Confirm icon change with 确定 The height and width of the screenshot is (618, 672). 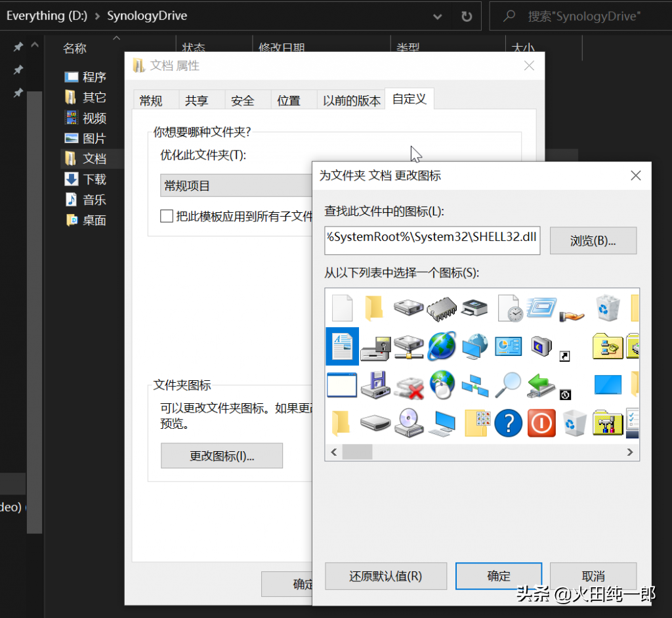coord(499,576)
